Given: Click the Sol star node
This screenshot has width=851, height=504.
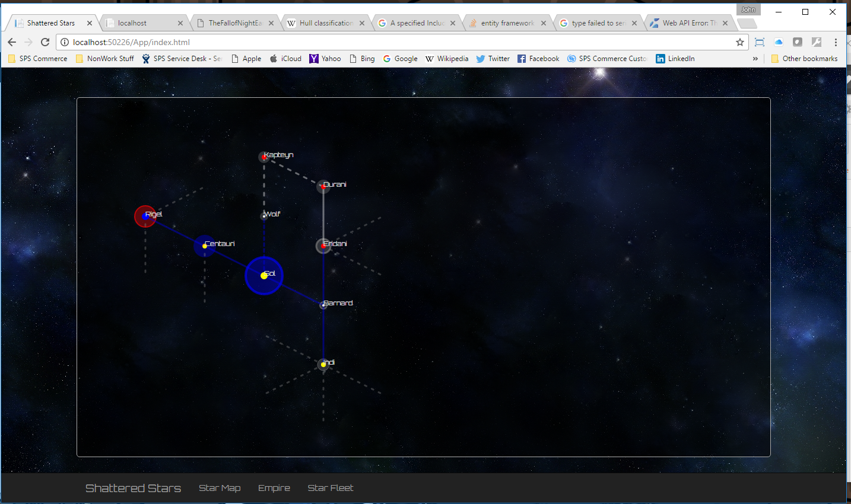Looking at the screenshot, I should click(264, 276).
